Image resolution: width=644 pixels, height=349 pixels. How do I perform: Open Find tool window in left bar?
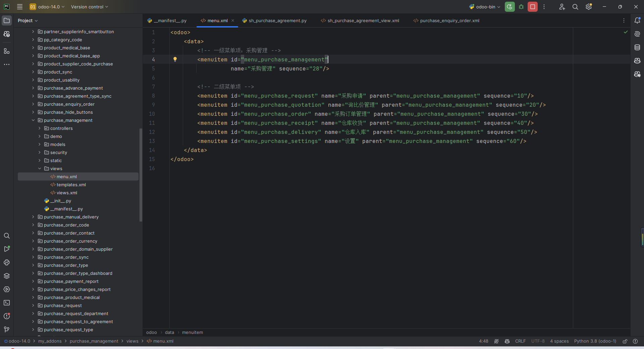tap(7, 236)
